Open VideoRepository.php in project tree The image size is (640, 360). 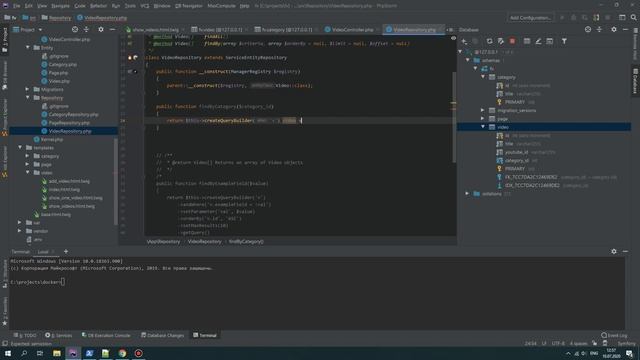click(x=70, y=131)
